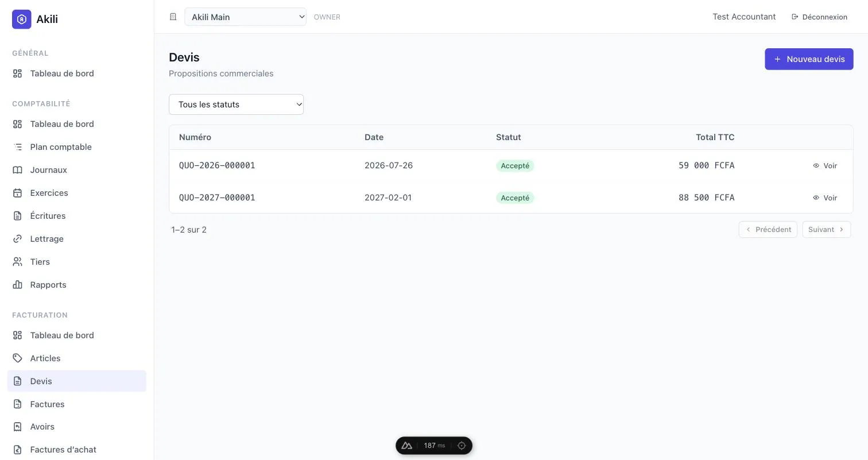Open Tiers people icon
868x460 pixels.
(x=18, y=262)
